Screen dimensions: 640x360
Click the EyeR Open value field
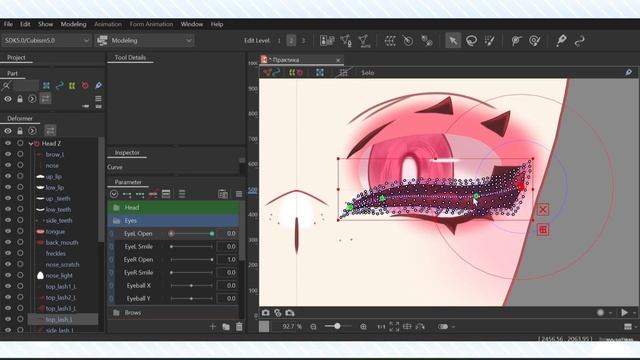[x=227, y=260]
